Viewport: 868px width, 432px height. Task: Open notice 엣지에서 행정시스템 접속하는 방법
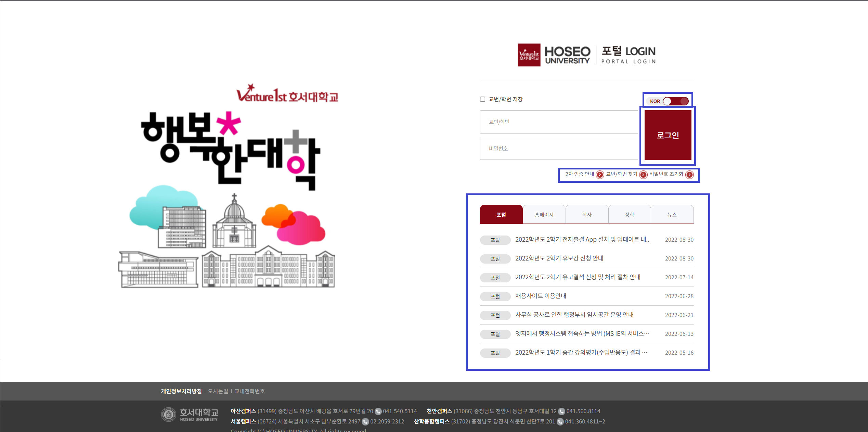pos(582,334)
